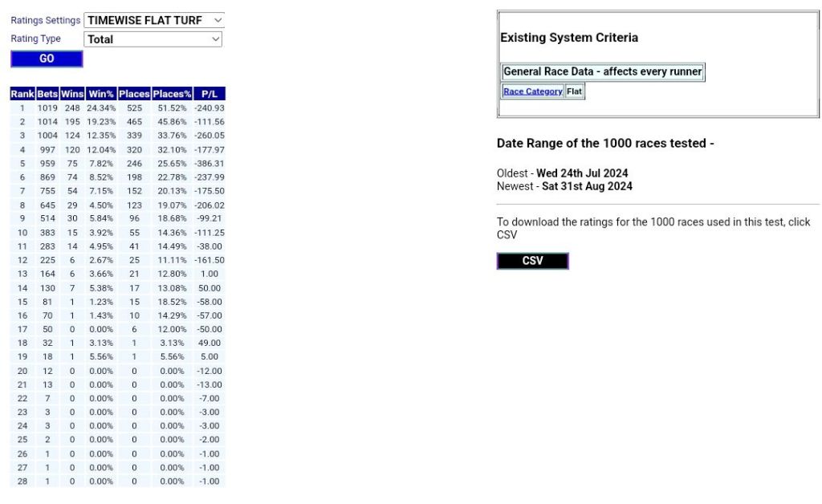Select the Win% column header
Image resolution: width=822 pixels, height=504 pixels.
101,94
